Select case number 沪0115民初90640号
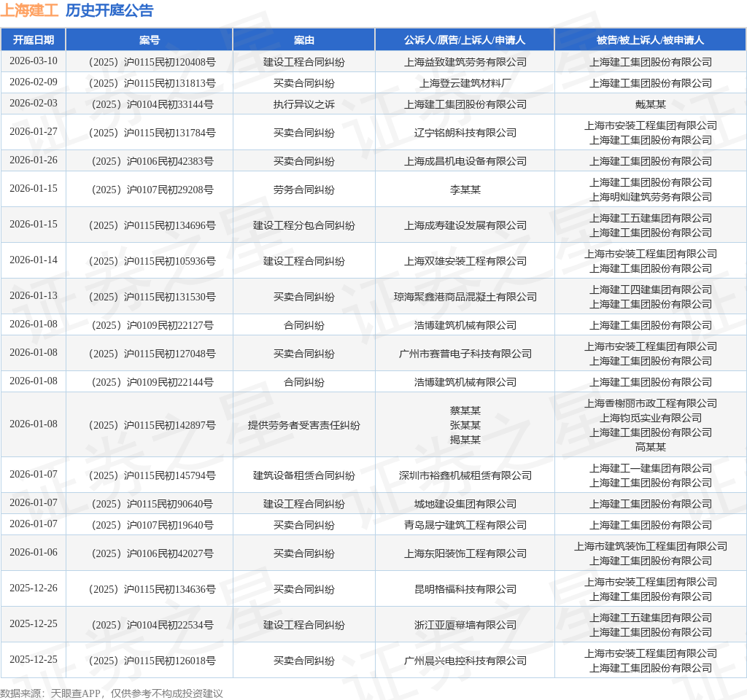Viewport: 747px width, 700px height. click(152, 504)
